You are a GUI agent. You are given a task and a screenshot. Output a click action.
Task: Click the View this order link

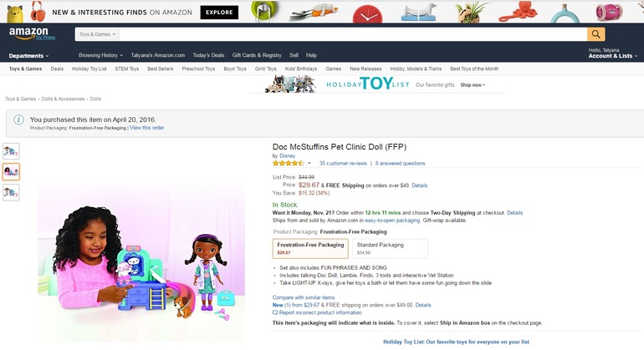point(146,128)
